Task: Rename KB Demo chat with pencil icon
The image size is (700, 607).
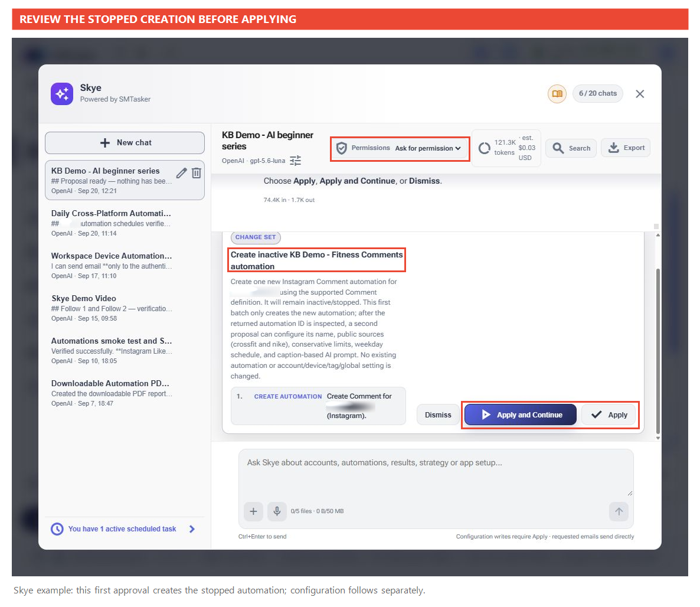Action: [x=181, y=173]
